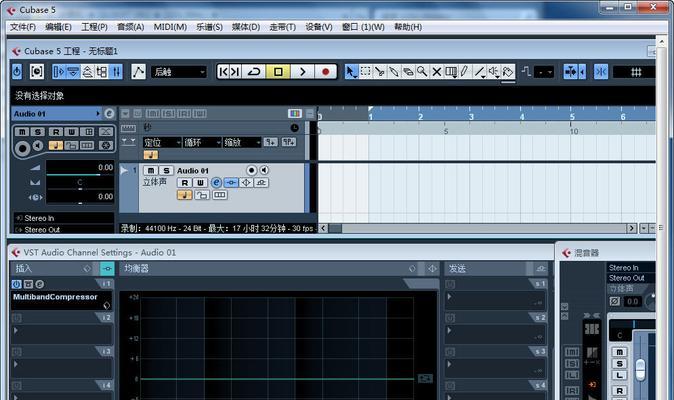The width and height of the screenshot is (674, 400).
Task: Select the Play speaker tool
Action: [494, 71]
